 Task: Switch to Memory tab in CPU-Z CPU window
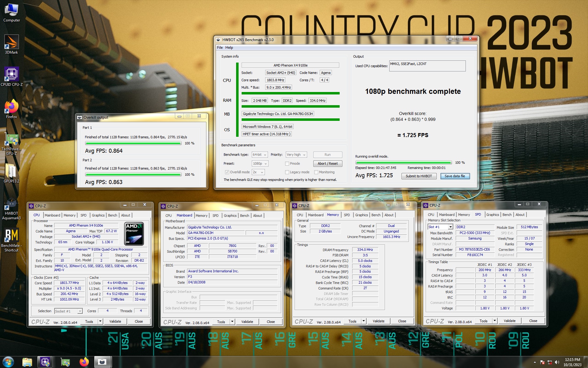coord(70,215)
